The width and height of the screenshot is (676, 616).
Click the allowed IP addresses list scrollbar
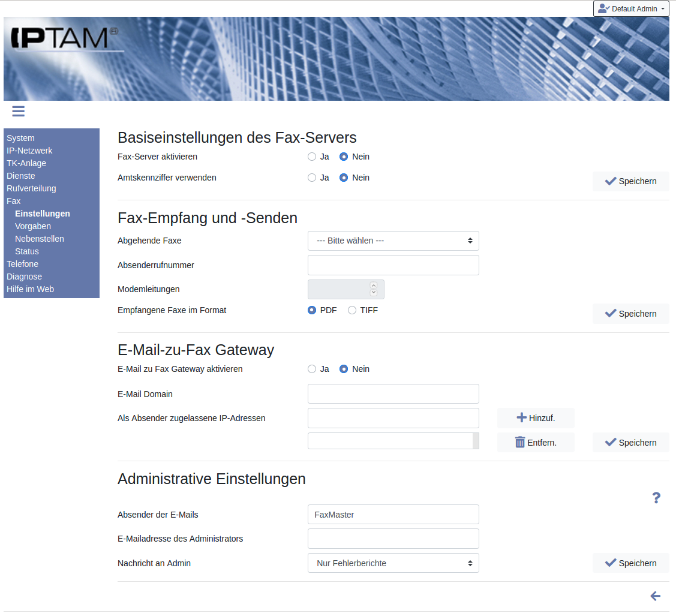pyautogui.click(x=476, y=441)
